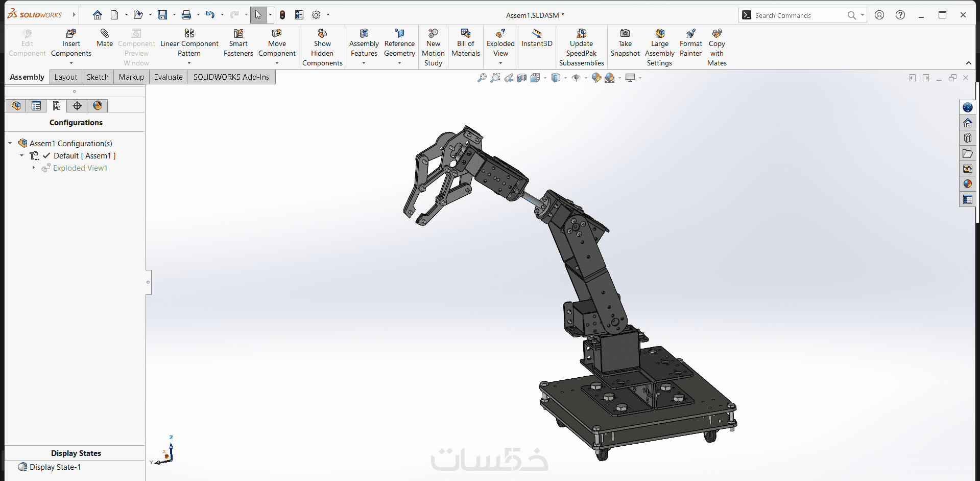Open the Home welcome icon
This screenshot has width=980, height=481.
point(97,15)
